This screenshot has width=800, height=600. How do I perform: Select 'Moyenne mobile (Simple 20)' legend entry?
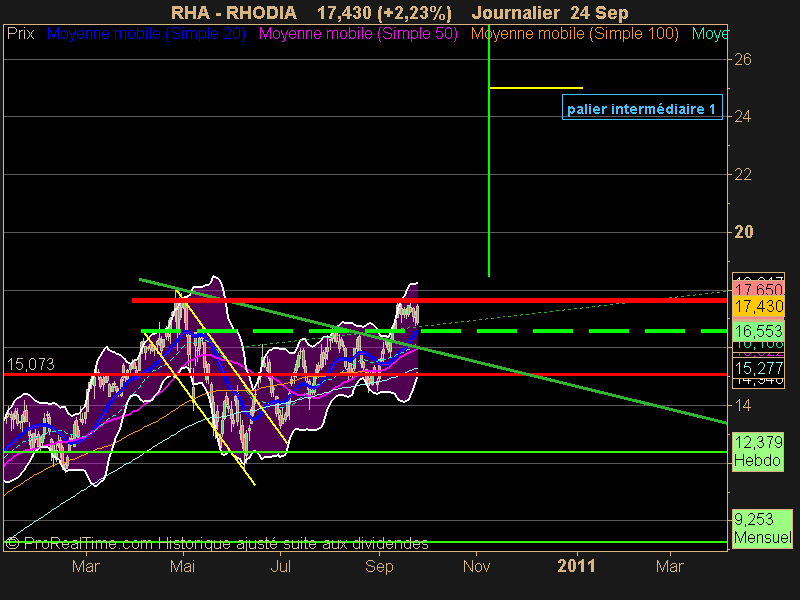[x=146, y=34]
